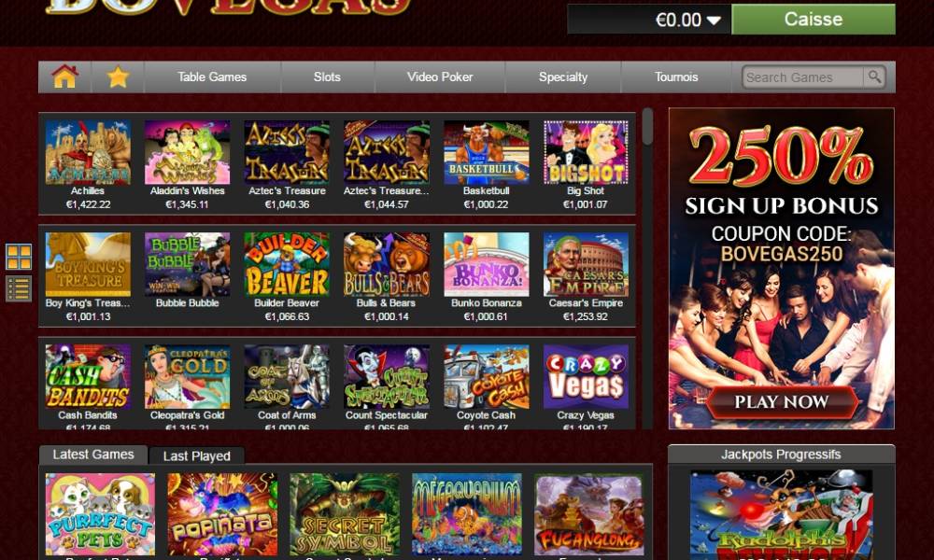Image resolution: width=934 pixels, height=560 pixels.
Task: Click the game list scrollbar handle
Action: (647, 127)
